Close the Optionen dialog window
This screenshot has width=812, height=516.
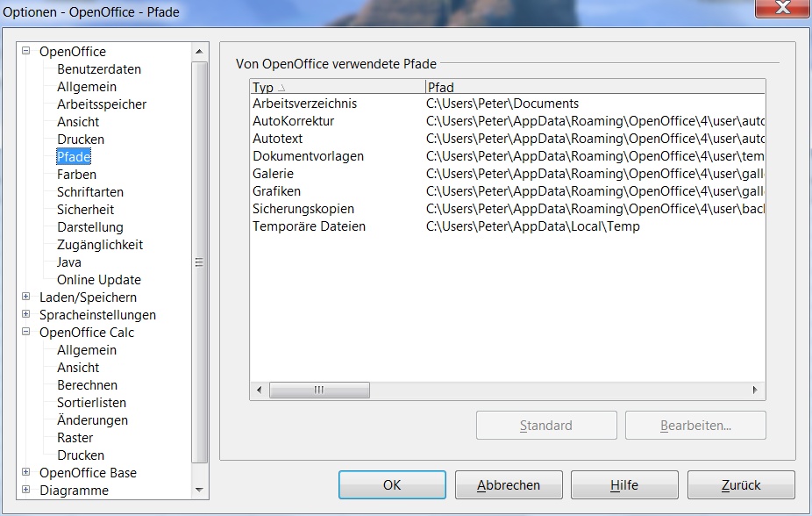click(782, 8)
